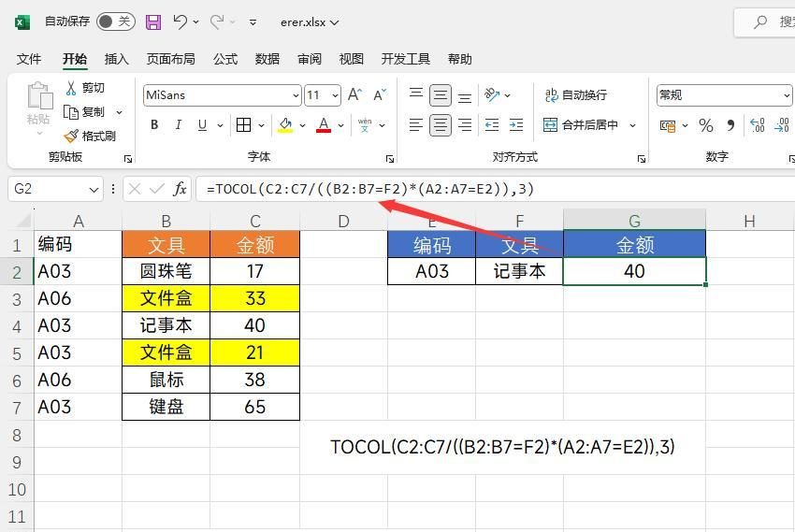
Task: Click 合并后居中 merge and center
Action: pos(581,125)
